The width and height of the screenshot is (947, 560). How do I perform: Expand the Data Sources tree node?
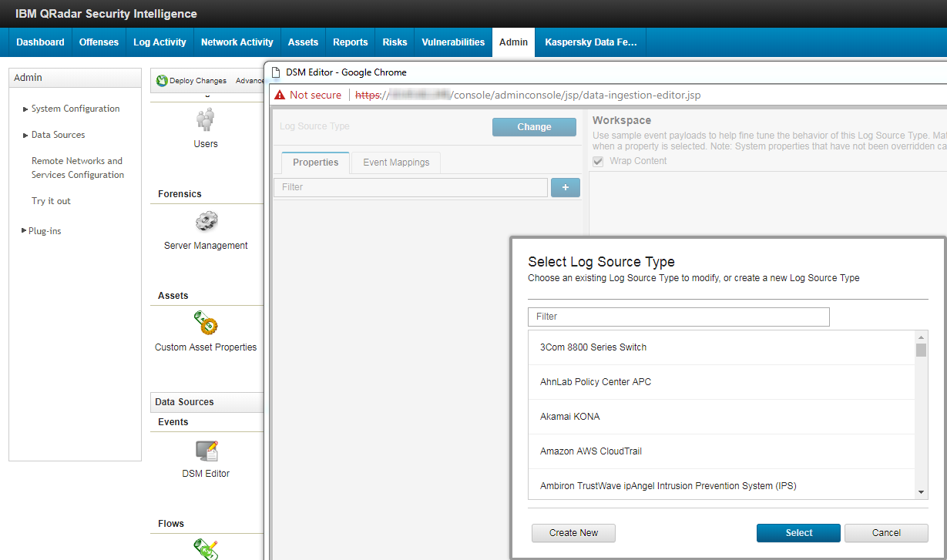[25, 136]
